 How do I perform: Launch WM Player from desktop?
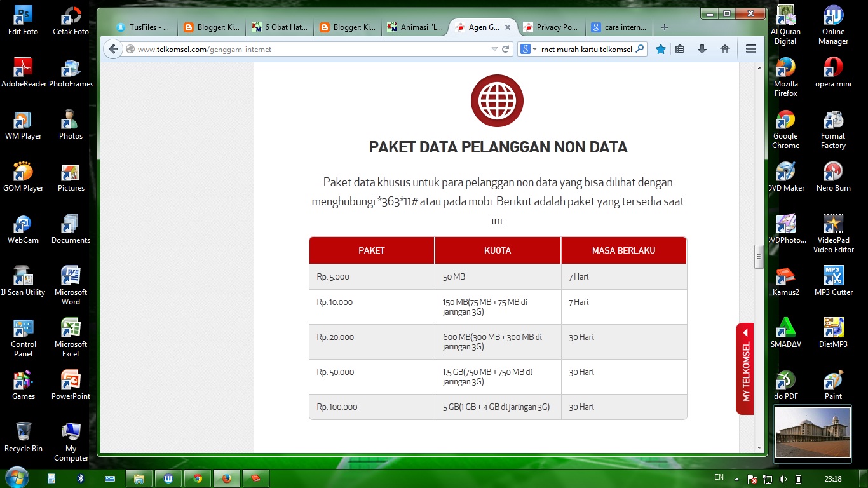click(x=23, y=125)
